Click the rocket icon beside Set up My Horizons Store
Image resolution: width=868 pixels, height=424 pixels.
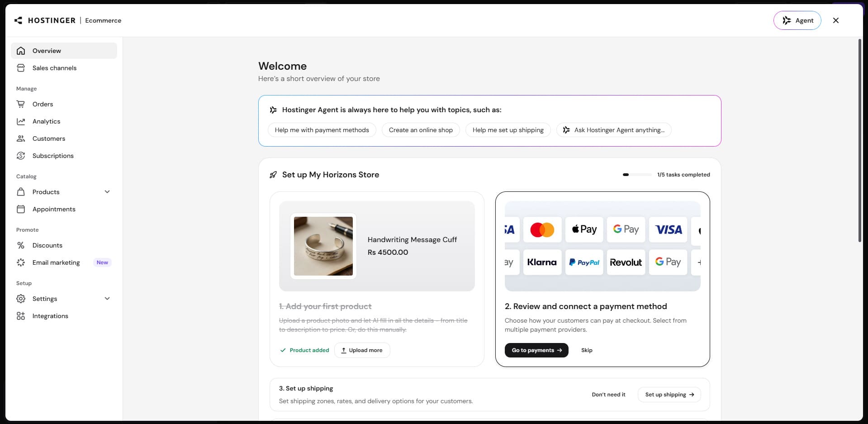(x=273, y=175)
